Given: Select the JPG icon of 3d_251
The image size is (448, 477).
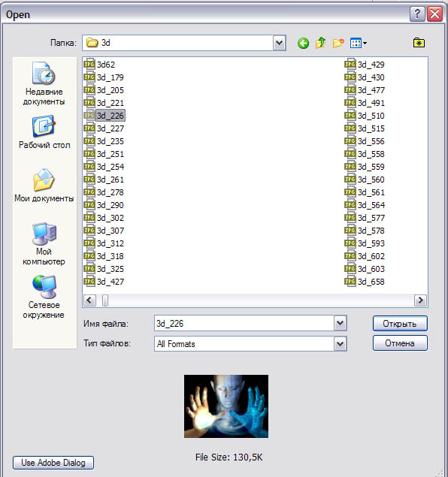Looking at the screenshot, I should click(x=89, y=154).
